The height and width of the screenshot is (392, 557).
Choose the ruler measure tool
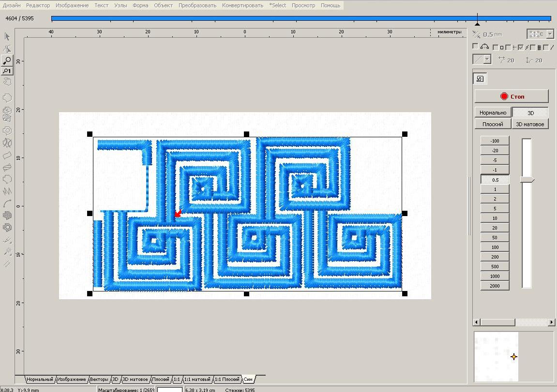(x=7, y=263)
